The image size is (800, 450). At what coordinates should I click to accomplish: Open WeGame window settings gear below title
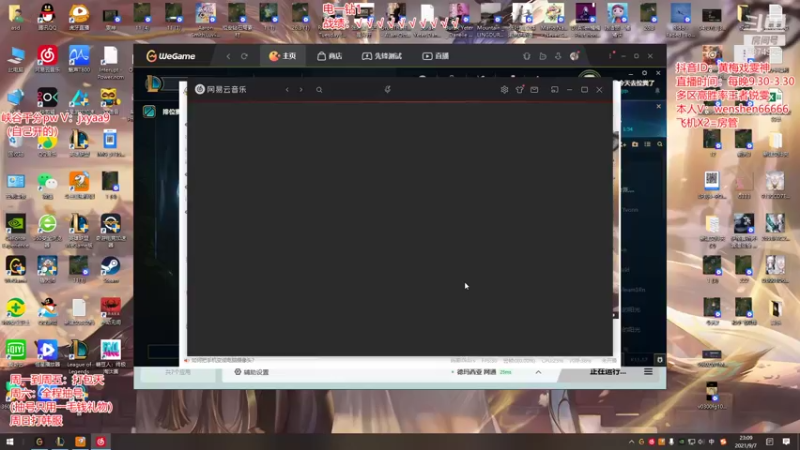(x=644, y=73)
